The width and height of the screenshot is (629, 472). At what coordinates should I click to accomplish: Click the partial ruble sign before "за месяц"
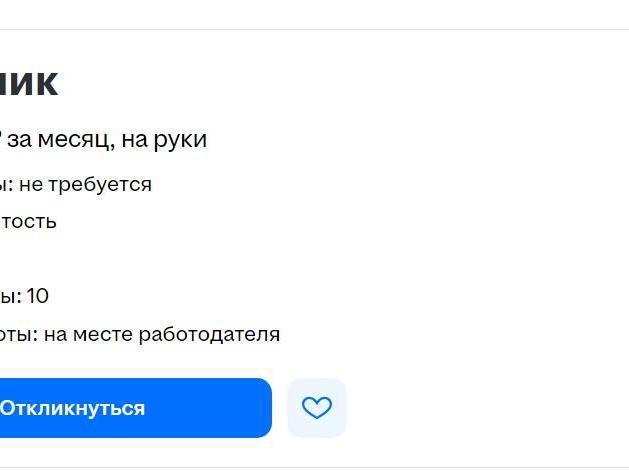pos(2,140)
